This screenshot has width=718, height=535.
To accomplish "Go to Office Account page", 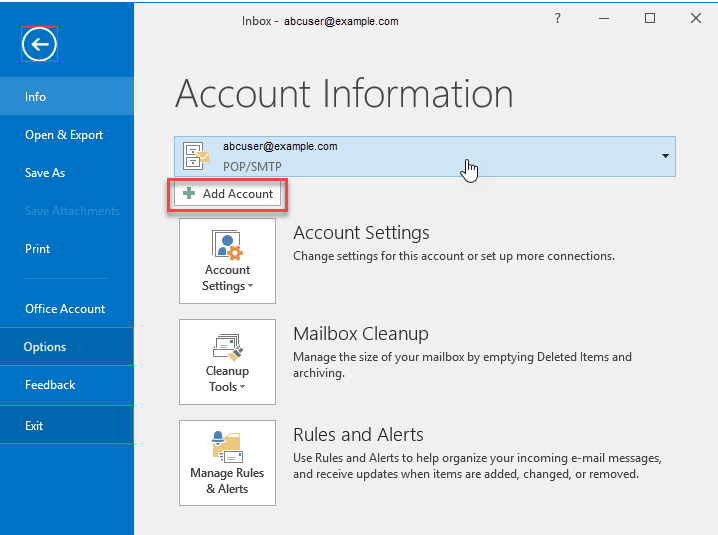I will 65,309.
